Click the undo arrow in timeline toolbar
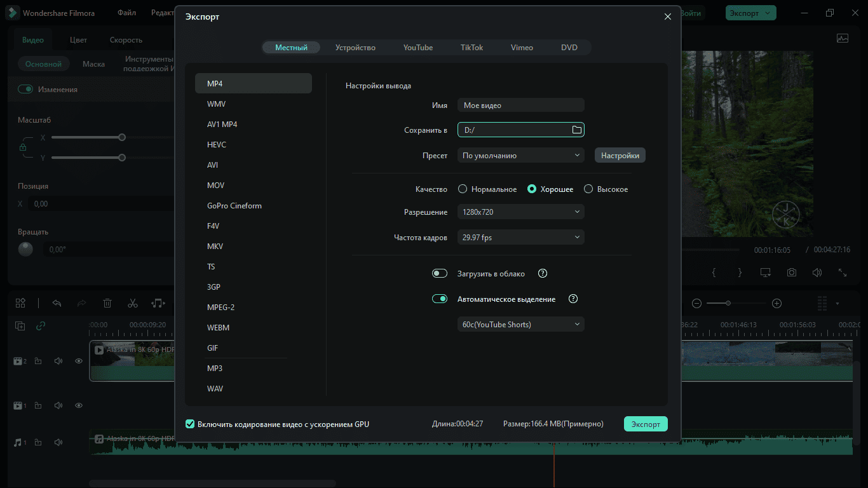 pyautogui.click(x=57, y=303)
